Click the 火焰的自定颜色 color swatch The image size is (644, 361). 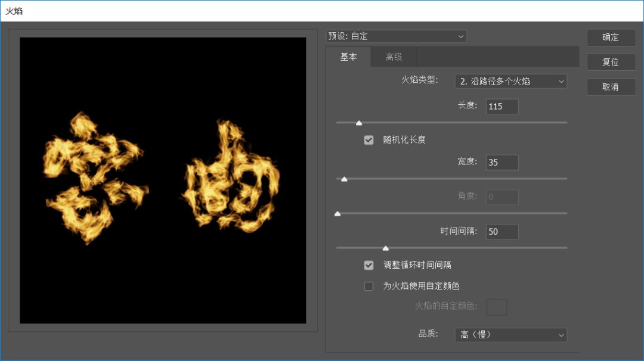click(x=497, y=307)
